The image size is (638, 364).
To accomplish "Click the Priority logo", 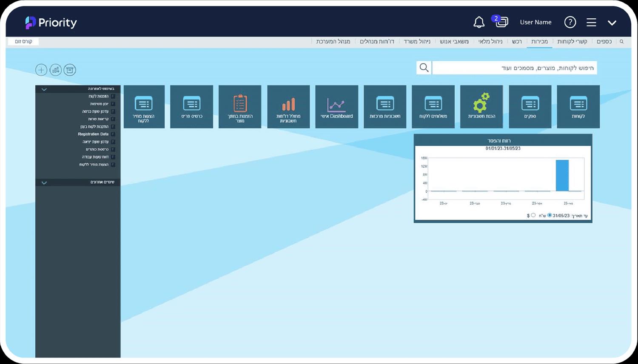I will tap(51, 23).
